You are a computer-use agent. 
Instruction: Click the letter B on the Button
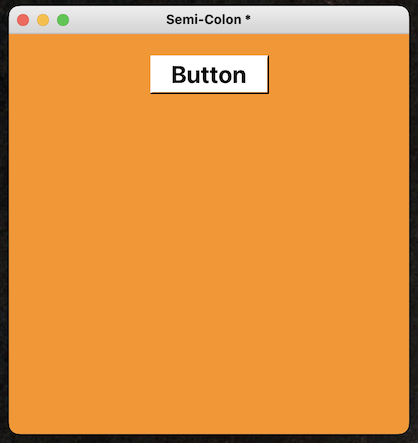coord(179,75)
